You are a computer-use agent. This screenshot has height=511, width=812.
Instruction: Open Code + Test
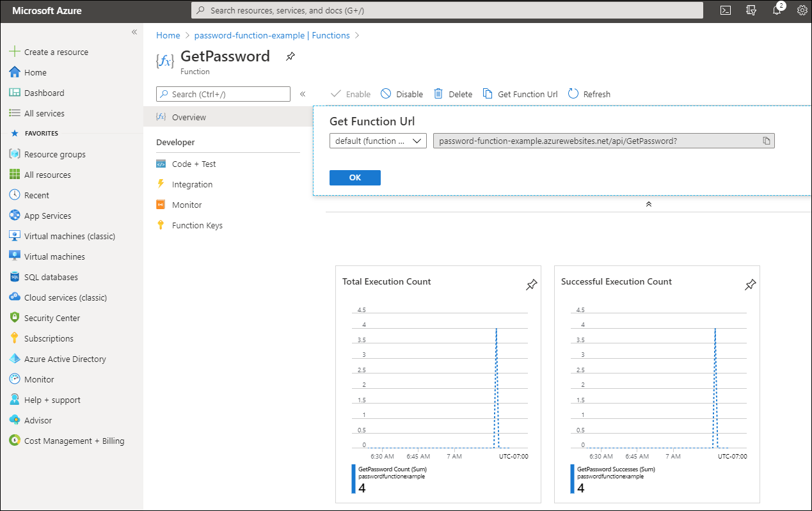click(x=194, y=164)
